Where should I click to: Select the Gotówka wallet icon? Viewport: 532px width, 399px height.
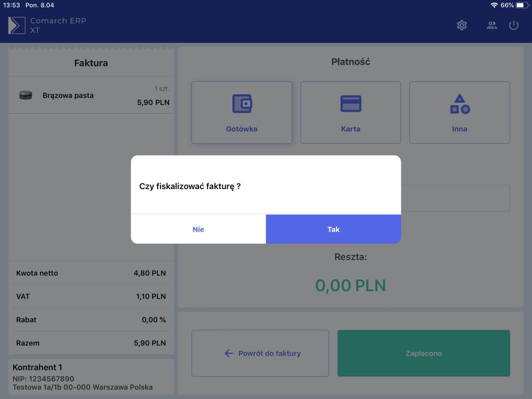(x=242, y=104)
